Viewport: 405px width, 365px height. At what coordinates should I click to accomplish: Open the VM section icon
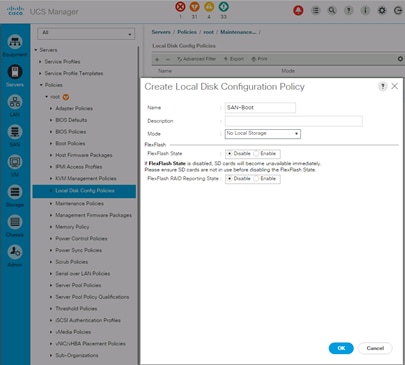[x=15, y=162]
